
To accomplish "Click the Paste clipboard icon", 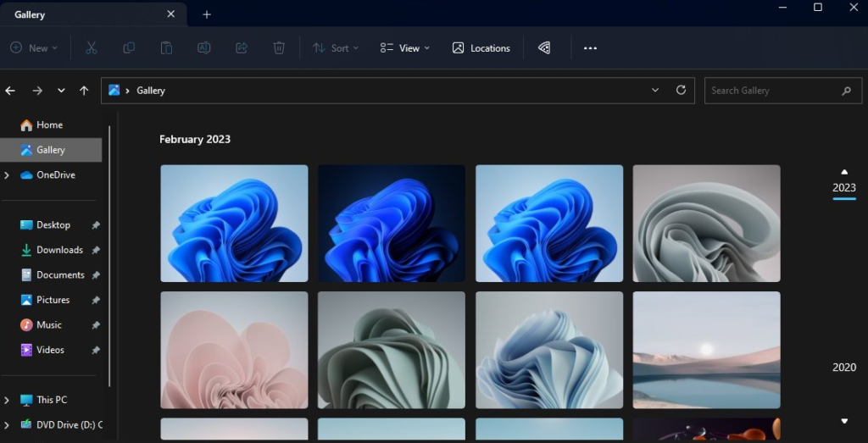I will [x=166, y=48].
